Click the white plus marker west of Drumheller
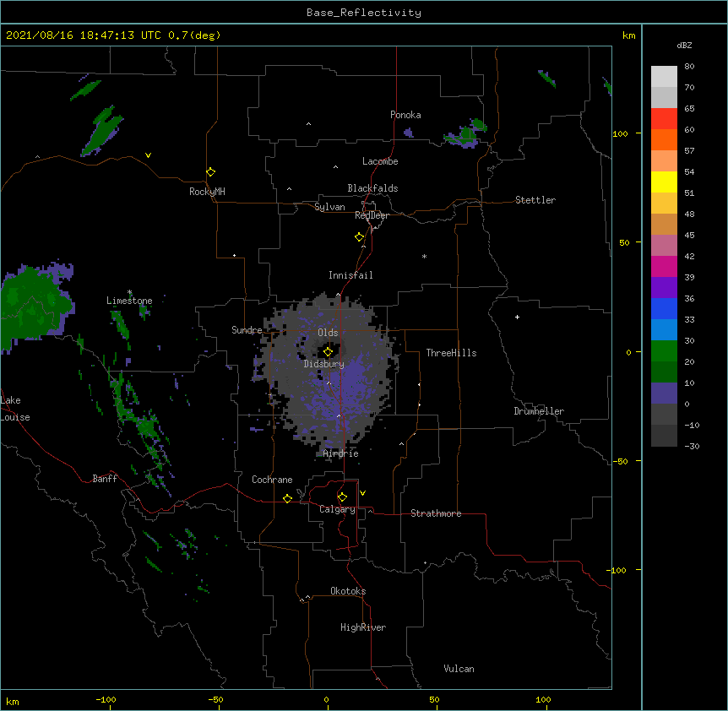Image resolution: width=728 pixels, height=711 pixels. click(x=517, y=317)
